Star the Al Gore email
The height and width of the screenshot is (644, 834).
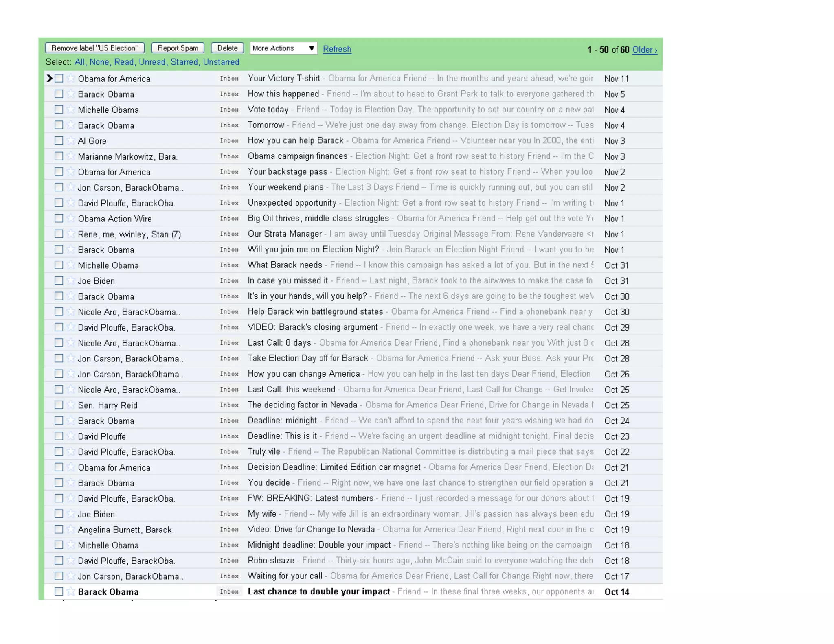point(71,140)
